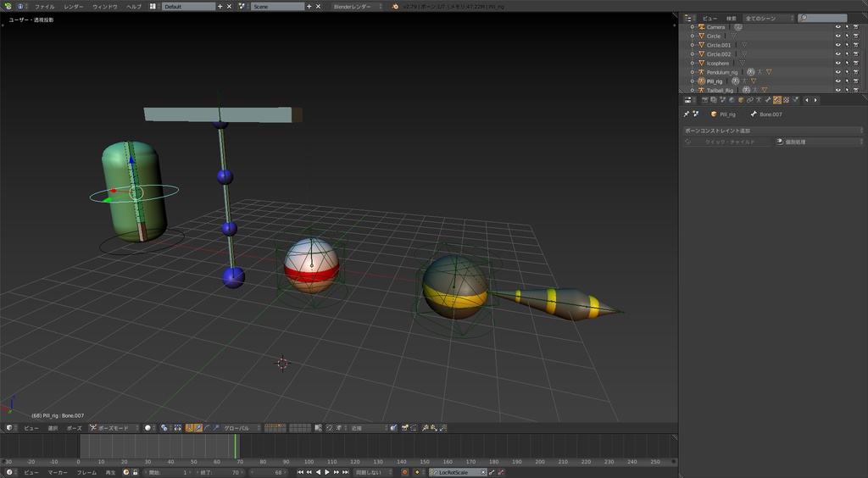Open Render Layers properties tab
The image size is (868, 478).
[x=714, y=100]
